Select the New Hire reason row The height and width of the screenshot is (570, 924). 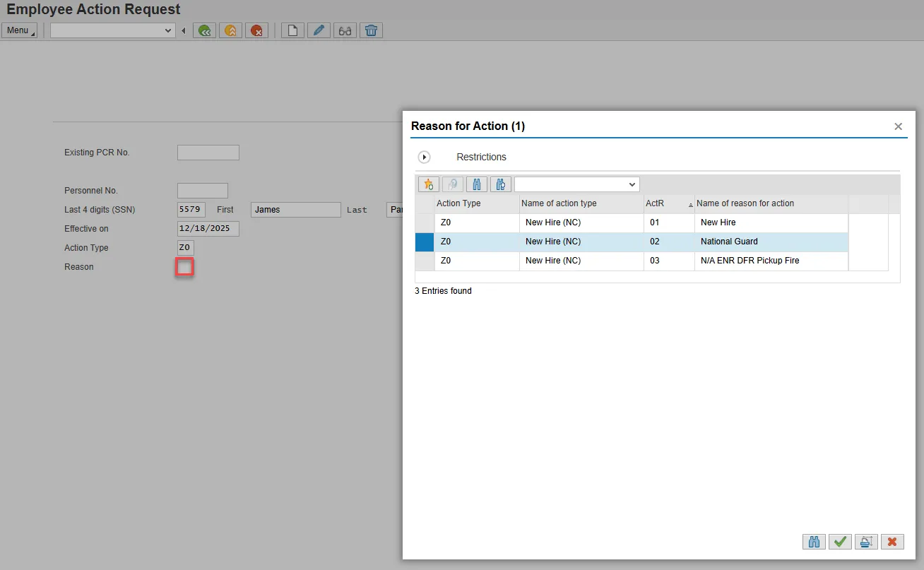click(718, 222)
